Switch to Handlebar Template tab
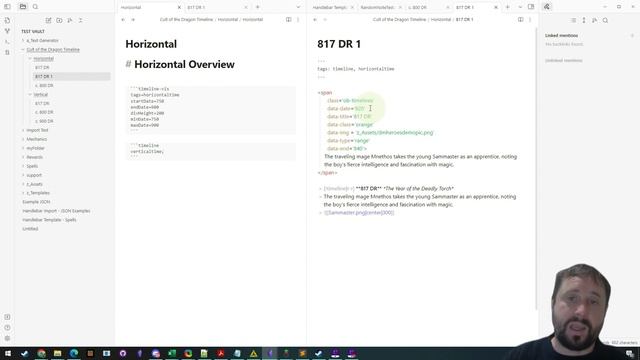 (329, 7)
